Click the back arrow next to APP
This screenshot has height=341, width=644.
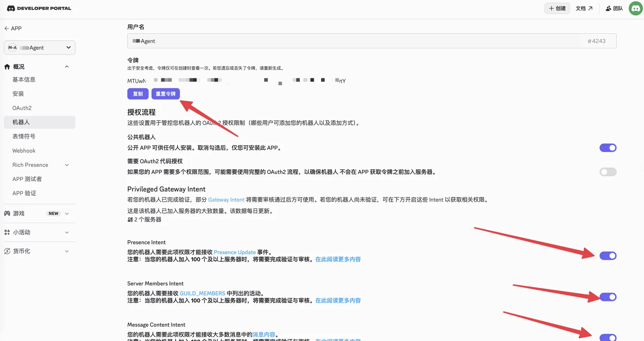pyautogui.click(x=6, y=28)
